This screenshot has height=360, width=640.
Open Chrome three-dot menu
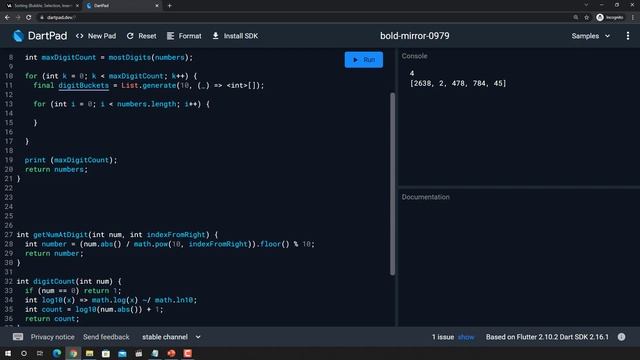[633, 17]
